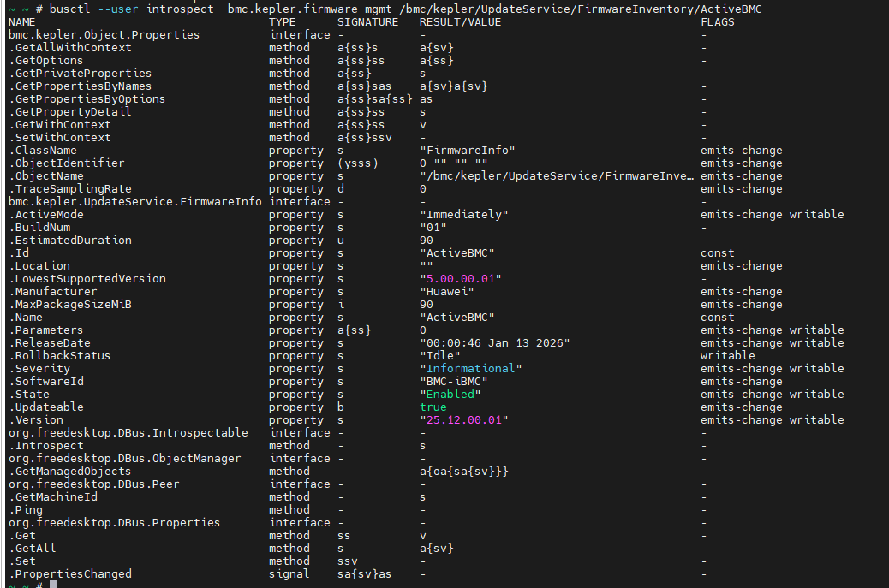889x588 pixels.
Task: Click the "Informational" severity value
Action: [x=471, y=369]
